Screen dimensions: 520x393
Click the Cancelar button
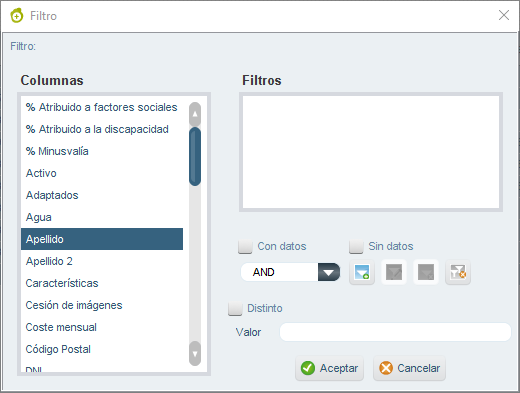(409, 368)
